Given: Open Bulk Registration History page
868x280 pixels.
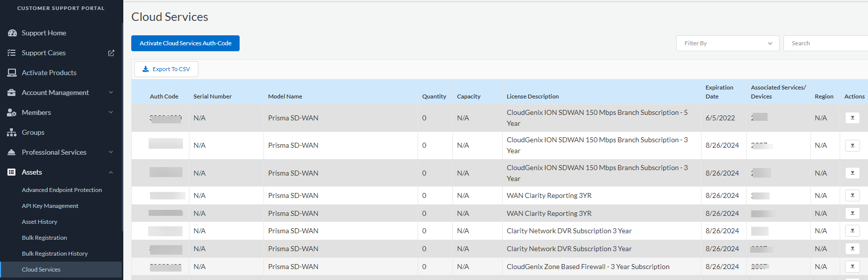Looking at the screenshot, I should (55, 254).
